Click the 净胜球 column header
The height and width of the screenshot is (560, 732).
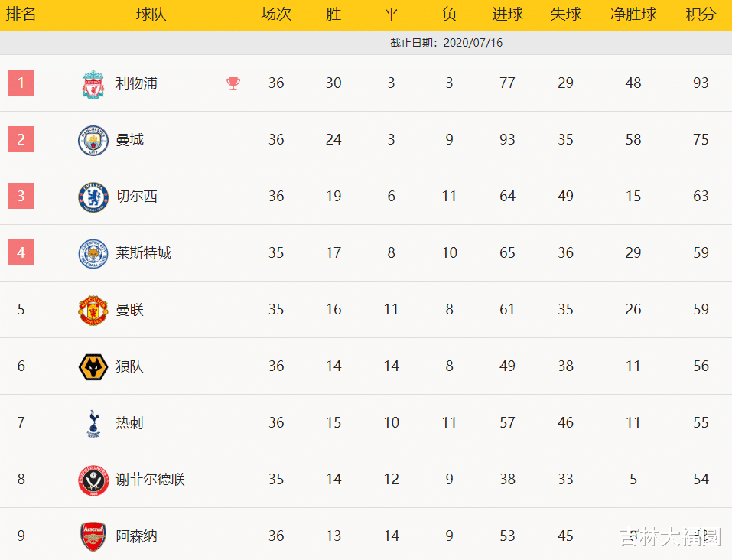(x=633, y=15)
